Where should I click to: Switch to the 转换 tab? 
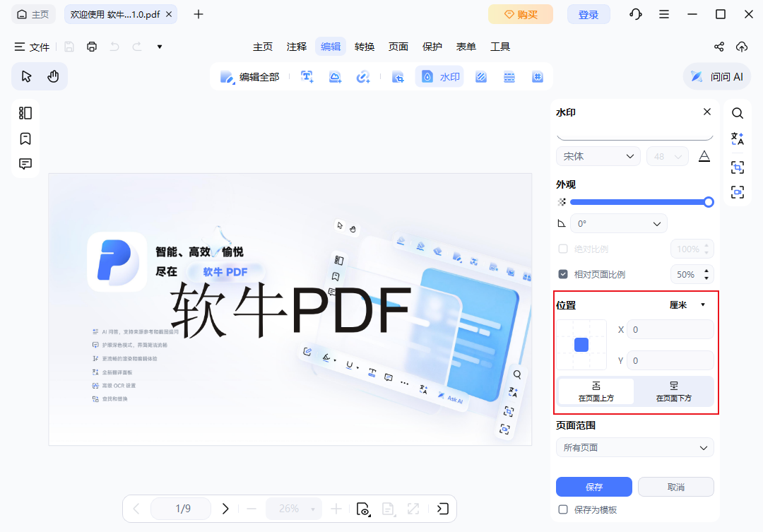click(365, 47)
